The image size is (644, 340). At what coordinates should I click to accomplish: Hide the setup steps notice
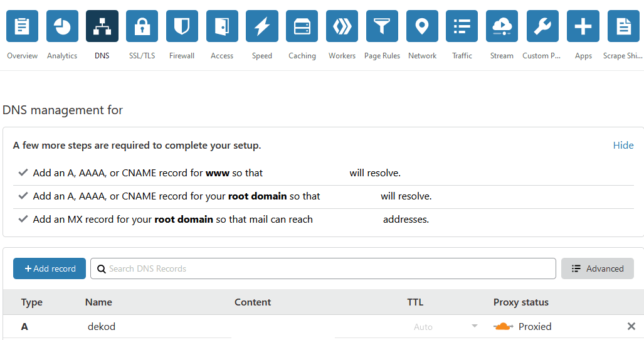click(x=623, y=146)
